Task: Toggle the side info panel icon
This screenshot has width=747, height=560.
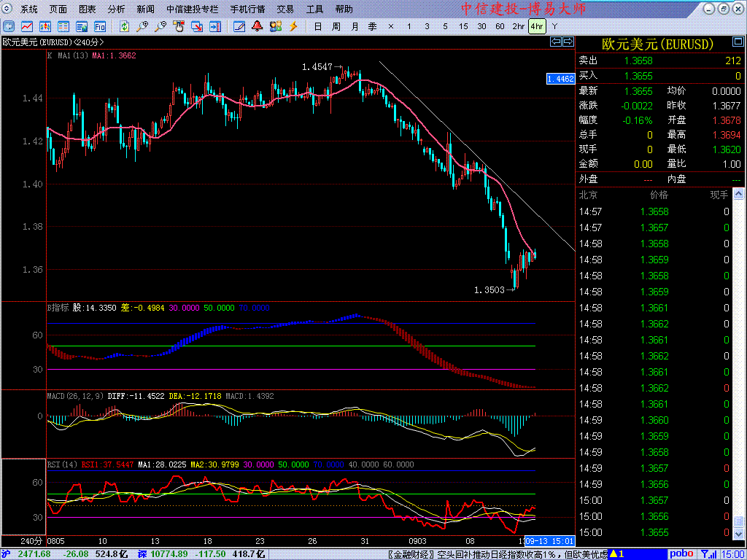Action: coord(215,26)
